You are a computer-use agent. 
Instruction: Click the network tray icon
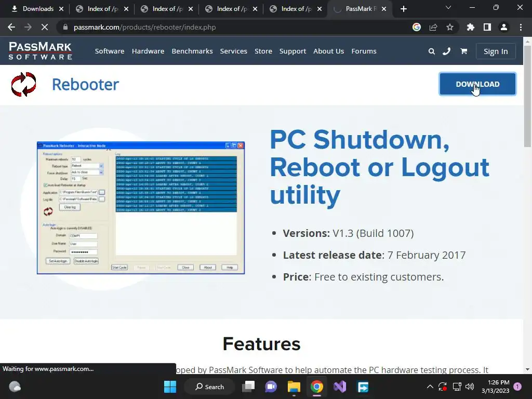pyautogui.click(x=457, y=387)
